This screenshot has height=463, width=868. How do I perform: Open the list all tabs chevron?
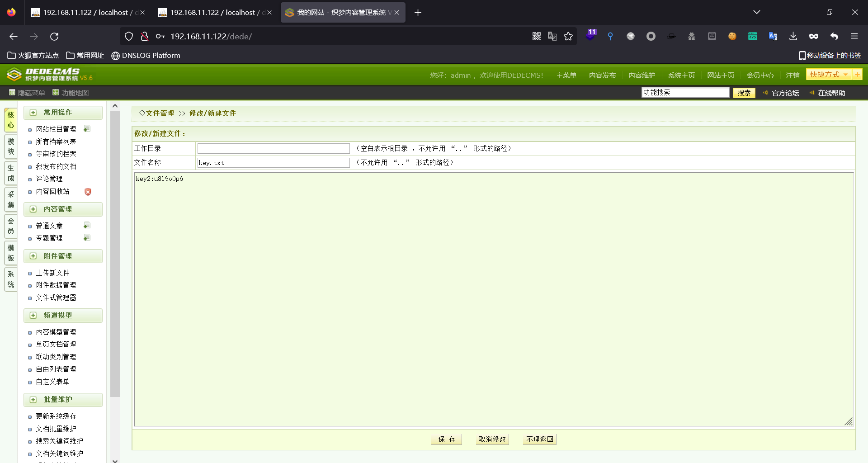[x=756, y=13]
